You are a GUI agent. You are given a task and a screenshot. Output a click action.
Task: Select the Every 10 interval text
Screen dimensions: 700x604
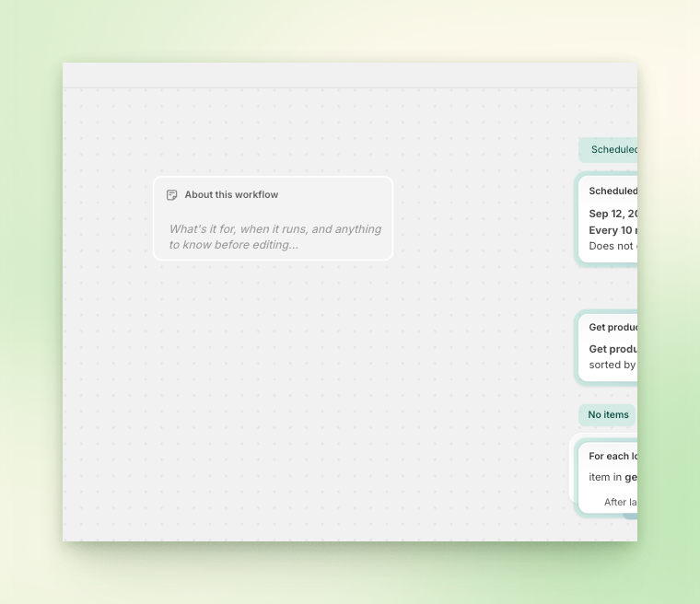(x=612, y=230)
